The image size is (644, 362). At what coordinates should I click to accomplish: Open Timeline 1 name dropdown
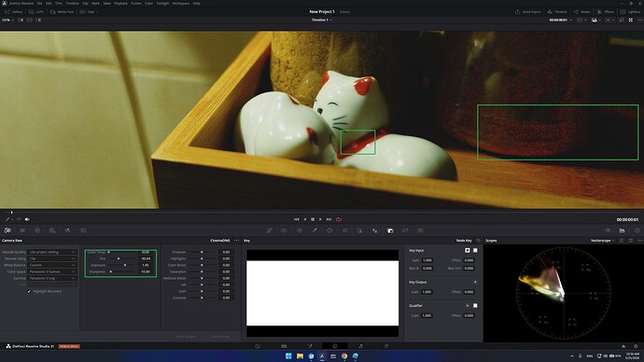coord(322,21)
